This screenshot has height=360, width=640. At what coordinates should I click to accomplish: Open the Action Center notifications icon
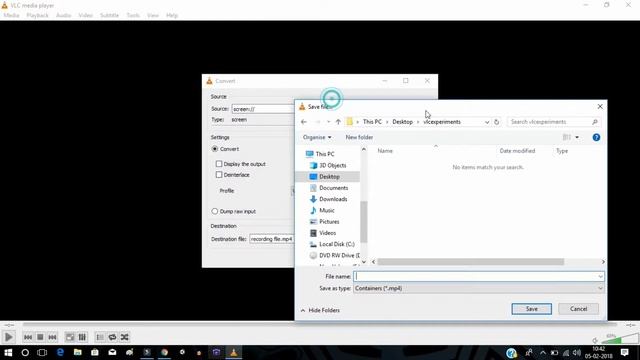point(624,353)
